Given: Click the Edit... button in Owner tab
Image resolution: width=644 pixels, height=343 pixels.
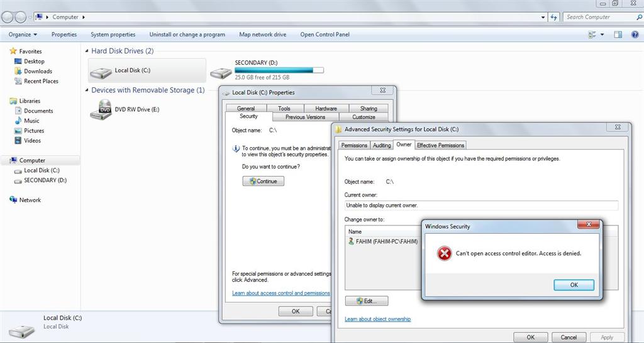Looking at the screenshot, I should click(x=367, y=301).
